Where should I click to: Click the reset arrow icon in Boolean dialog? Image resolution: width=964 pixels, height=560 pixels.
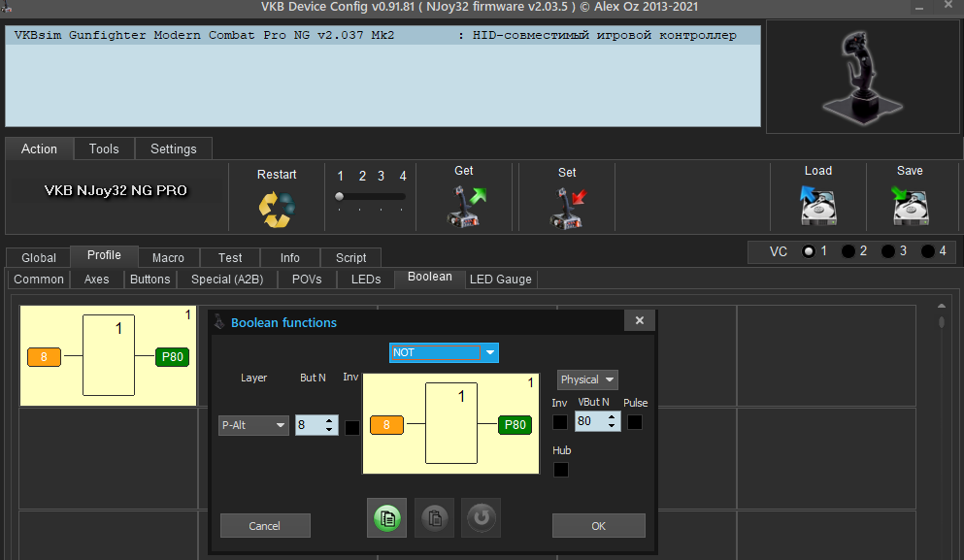pos(481,518)
